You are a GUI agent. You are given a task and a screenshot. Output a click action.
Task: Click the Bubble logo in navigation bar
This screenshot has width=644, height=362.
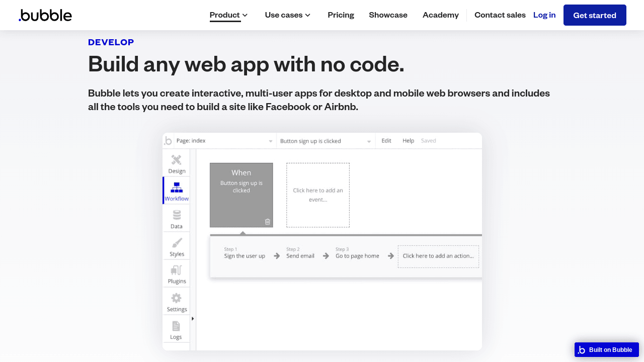(x=45, y=15)
